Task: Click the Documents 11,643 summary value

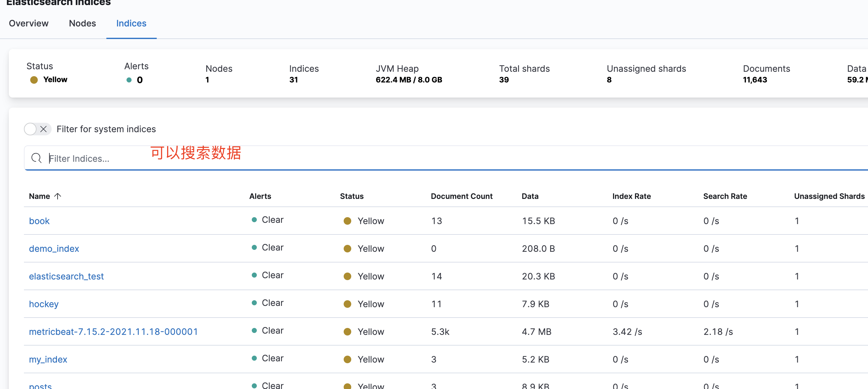Action: (755, 80)
